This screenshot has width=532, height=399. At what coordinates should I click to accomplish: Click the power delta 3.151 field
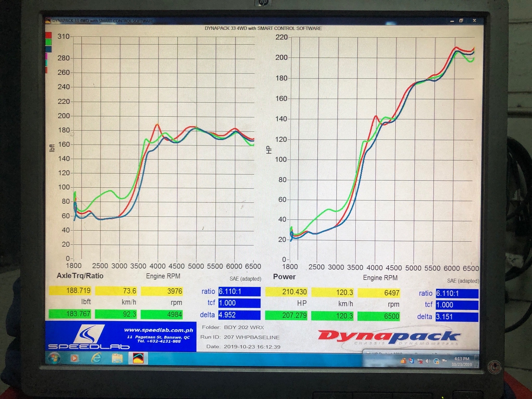click(457, 317)
